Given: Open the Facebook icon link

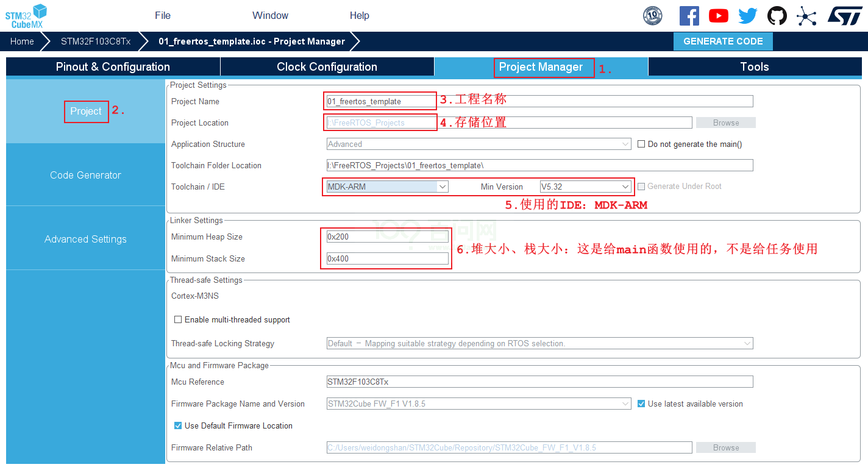Looking at the screenshot, I should (689, 16).
